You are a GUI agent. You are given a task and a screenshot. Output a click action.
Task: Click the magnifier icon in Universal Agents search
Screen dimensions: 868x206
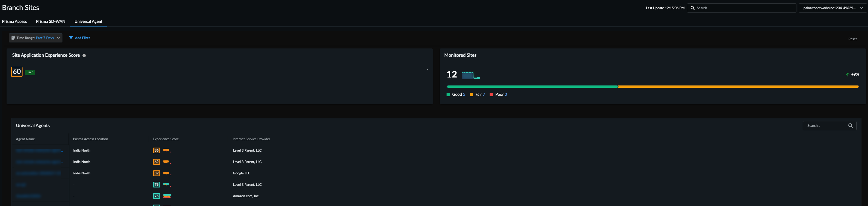tap(851, 126)
